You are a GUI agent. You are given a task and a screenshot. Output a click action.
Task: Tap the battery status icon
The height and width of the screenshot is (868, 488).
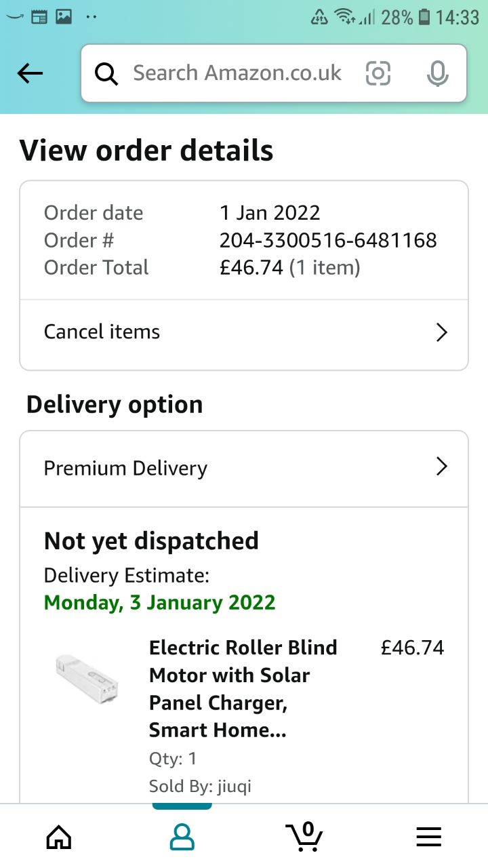coord(425,17)
